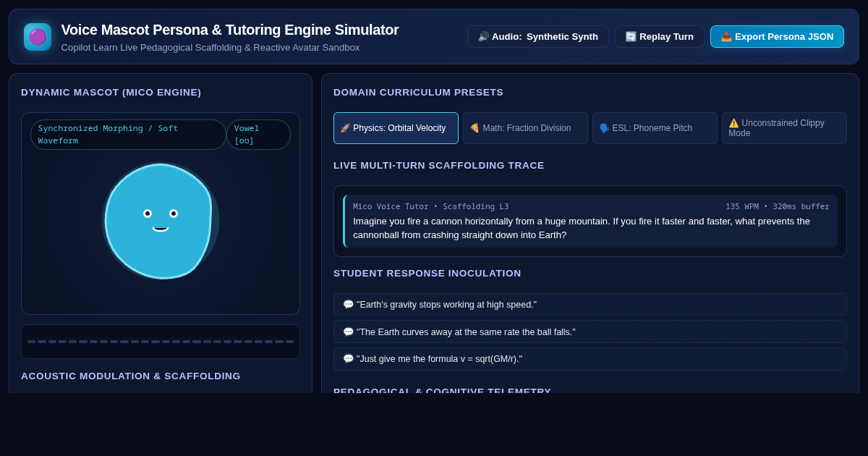The image size is (868, 456).
Task: Choose response "The Earth curves away at the same rate"
Action: [x=590, y=332]
